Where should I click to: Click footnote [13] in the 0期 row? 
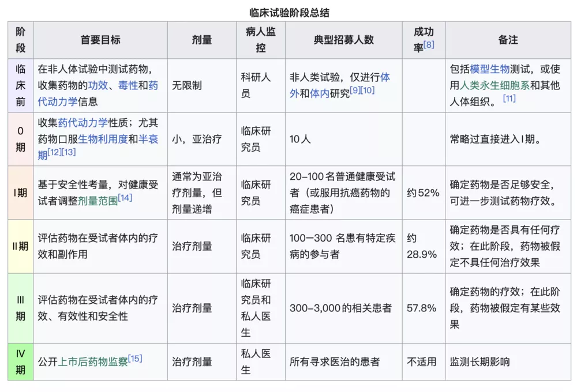click(x=69, y=152)
